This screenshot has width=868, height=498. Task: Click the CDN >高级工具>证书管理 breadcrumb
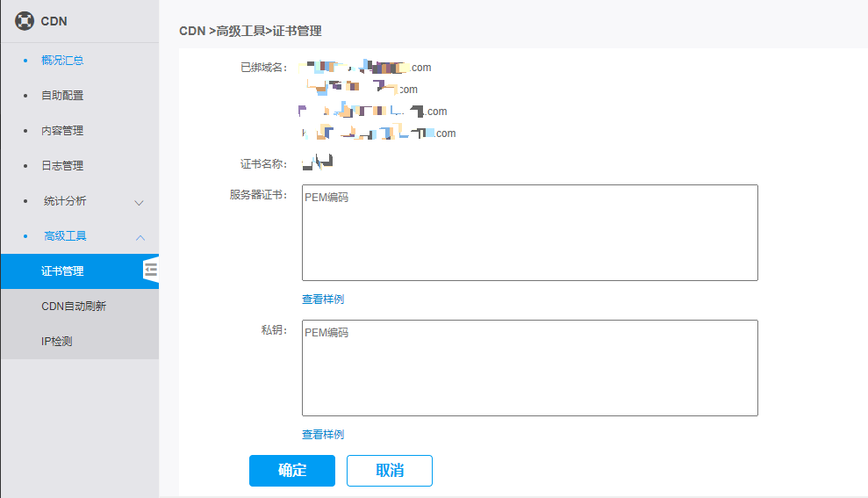click(x=250, y=32)
